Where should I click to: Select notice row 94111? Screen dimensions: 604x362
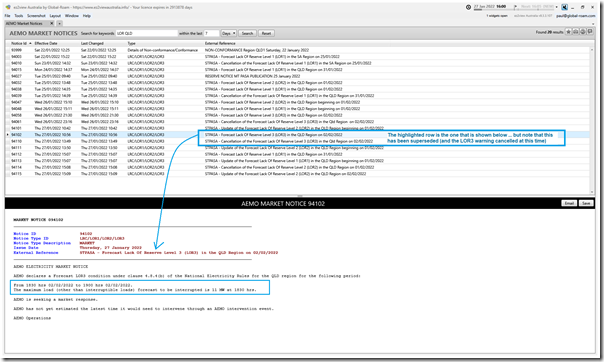point(297,148)
